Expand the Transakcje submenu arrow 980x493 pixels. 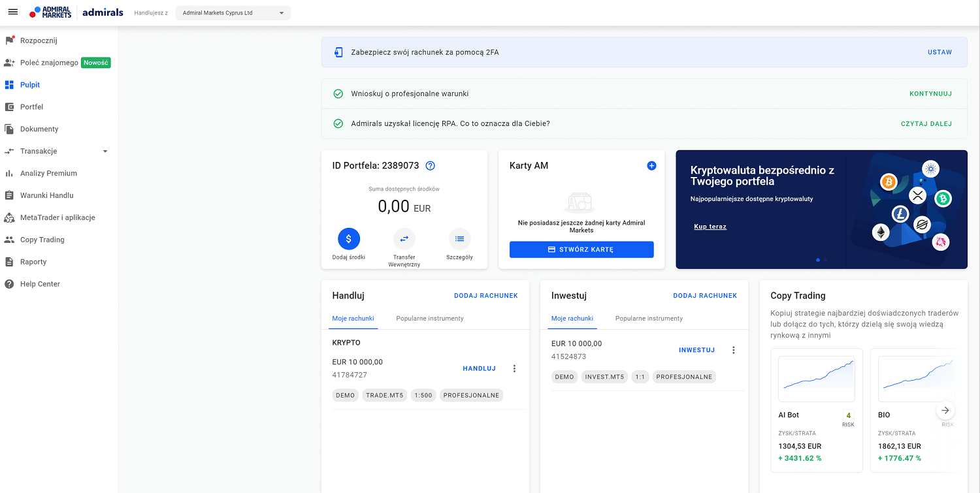[x=105, y=151]
